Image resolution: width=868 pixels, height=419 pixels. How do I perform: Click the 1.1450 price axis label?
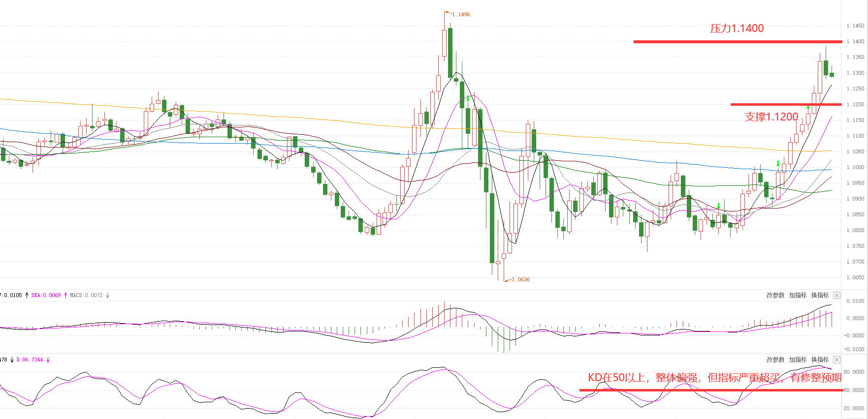tap(855, 26)
